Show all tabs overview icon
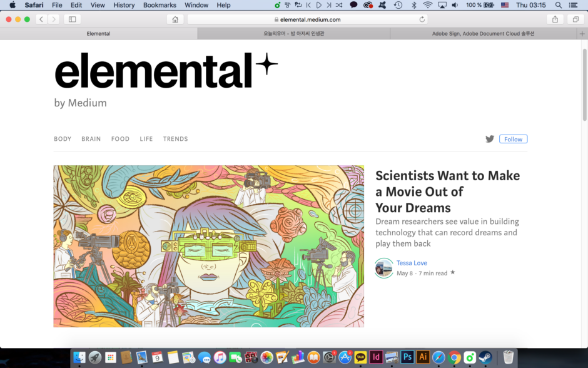This screenshot has height=368, width=588. 575,19
